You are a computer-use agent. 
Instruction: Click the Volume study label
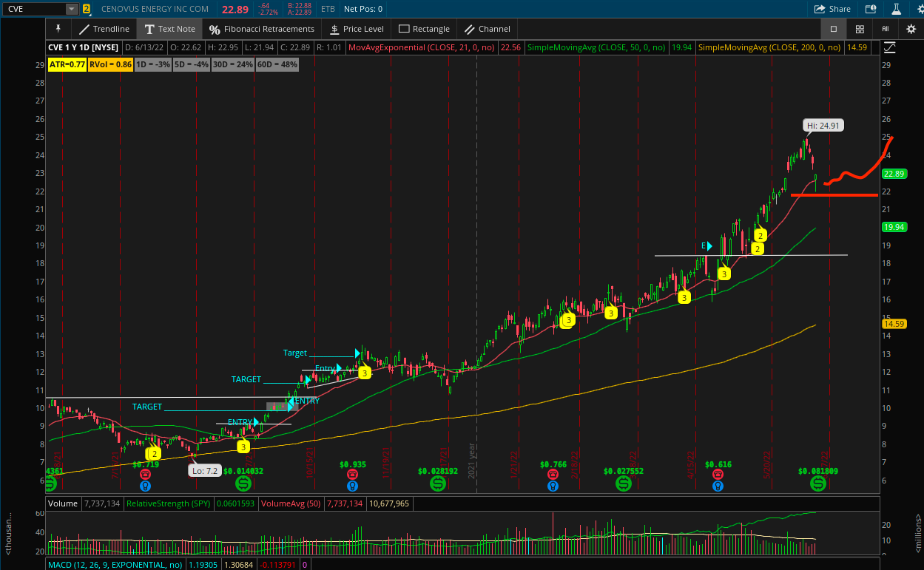coord(62,503)
